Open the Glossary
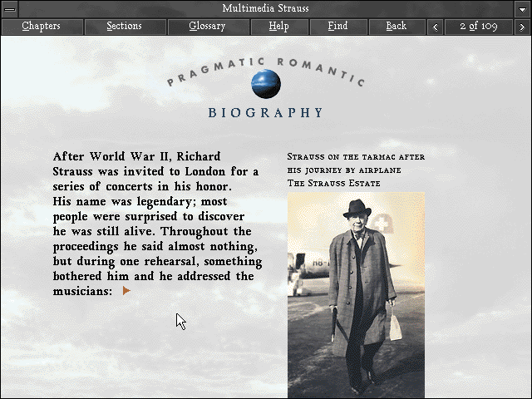The width and height of the screenshot is (532, 399). pos(209,27)
